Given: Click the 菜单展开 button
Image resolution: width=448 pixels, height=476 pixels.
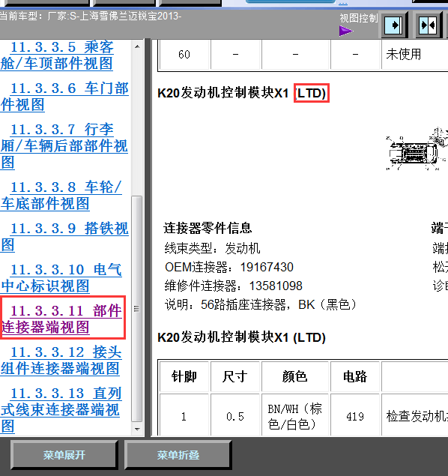Looking at the screenshot, I should pyautogui.click(x=64, y=455).
